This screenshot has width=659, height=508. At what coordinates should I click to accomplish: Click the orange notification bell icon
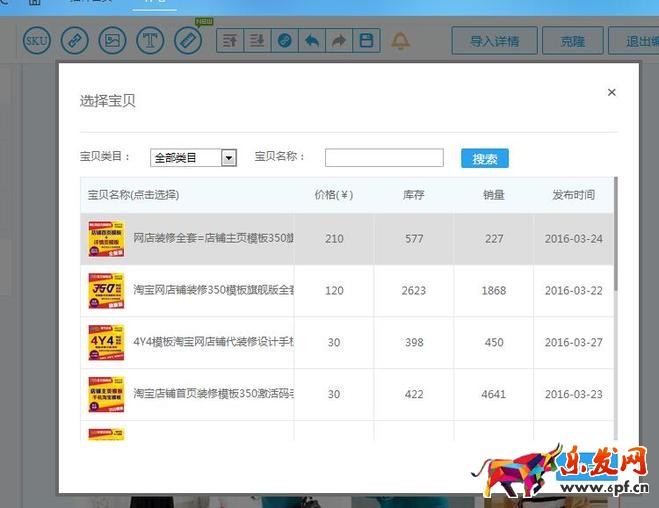coord(400,41)
